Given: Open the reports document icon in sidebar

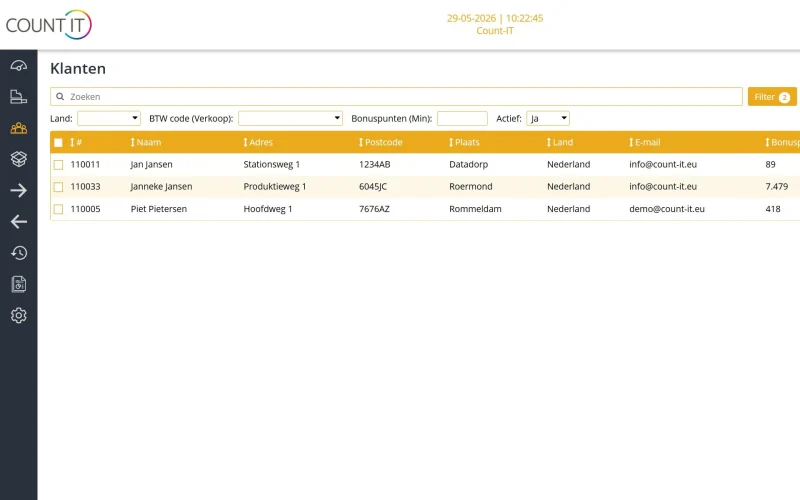Looking at the screenshot, I should point(18,284).
